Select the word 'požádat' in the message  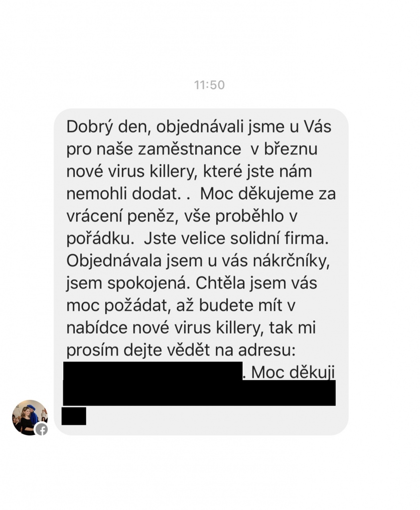tap(138, 306)
